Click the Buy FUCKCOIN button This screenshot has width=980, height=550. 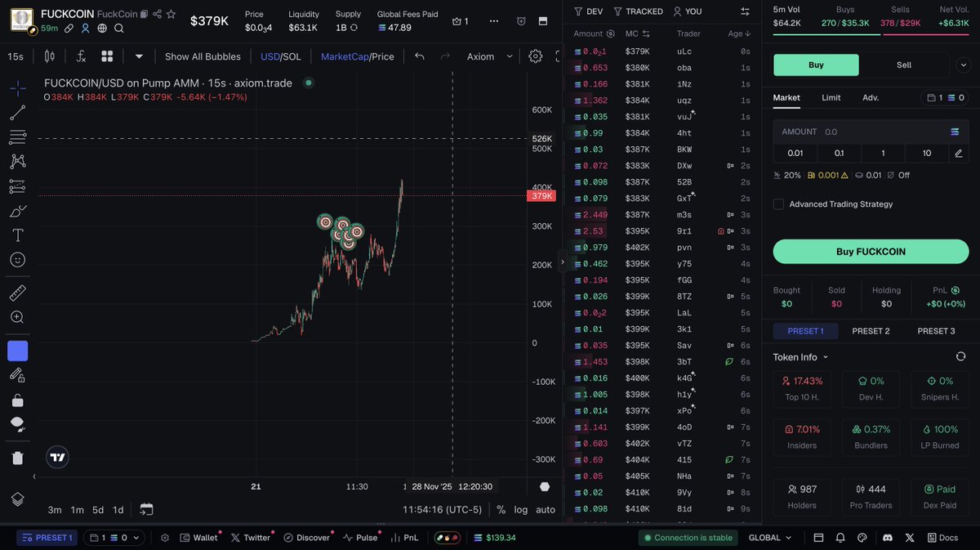(871, 252)
